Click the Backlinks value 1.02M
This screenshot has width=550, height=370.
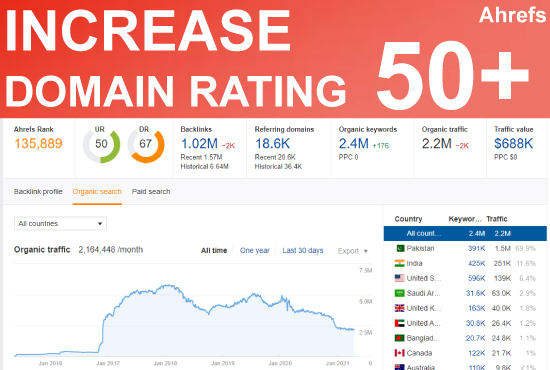tap(199, 144)
